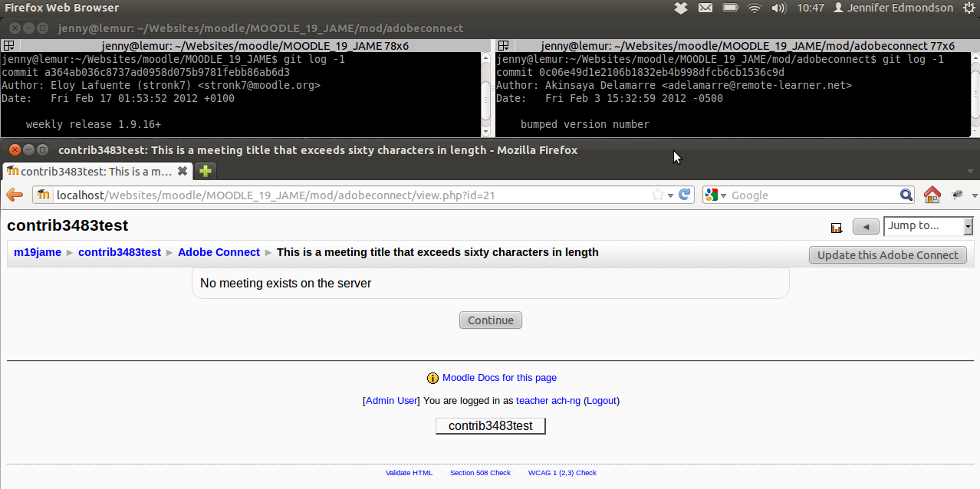Image resolution: width=980 pixels, height=489 pixels.
Task: Click the magnifier search icon in Google box
Action: click(x=906, y=195)
